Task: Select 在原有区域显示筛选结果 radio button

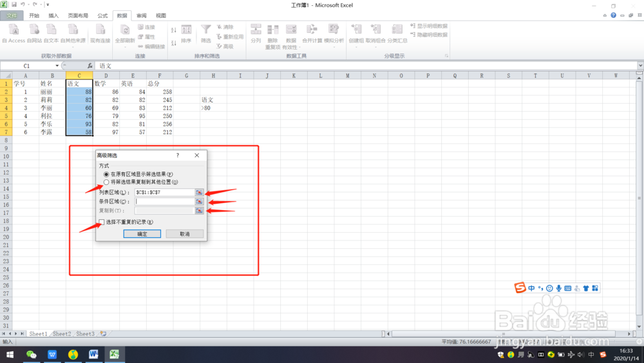Action: 106,174
